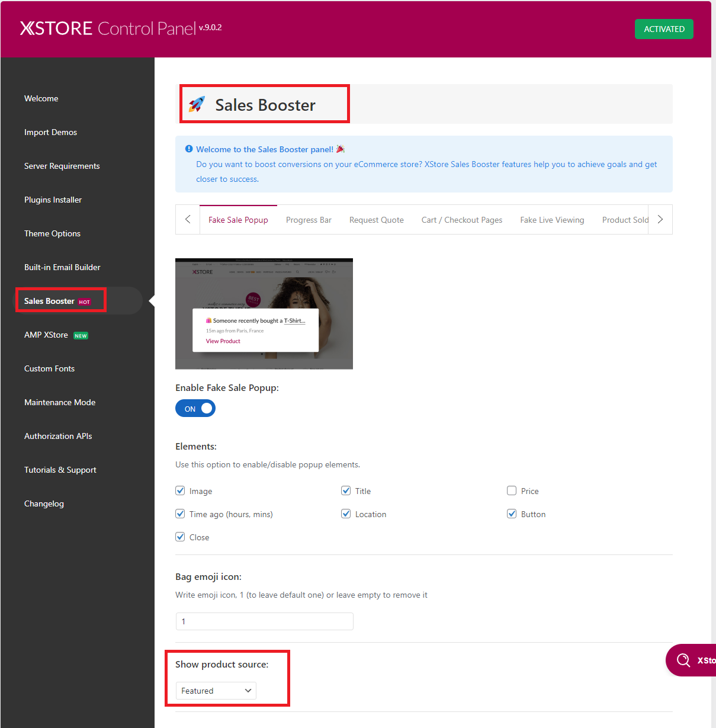Open Plugins Installer in sidebar
The height and width of the screenshot is (728, 716).
click(x=53, y=200)
